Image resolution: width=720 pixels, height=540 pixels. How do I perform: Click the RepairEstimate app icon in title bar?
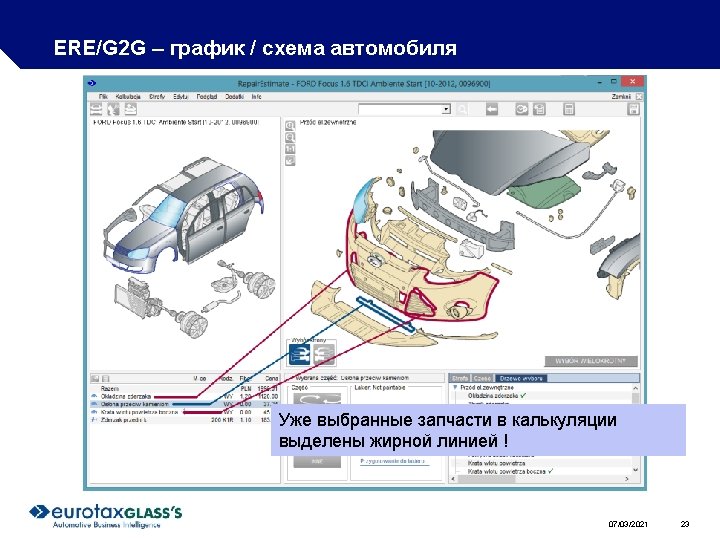click(x=92, y=83)
